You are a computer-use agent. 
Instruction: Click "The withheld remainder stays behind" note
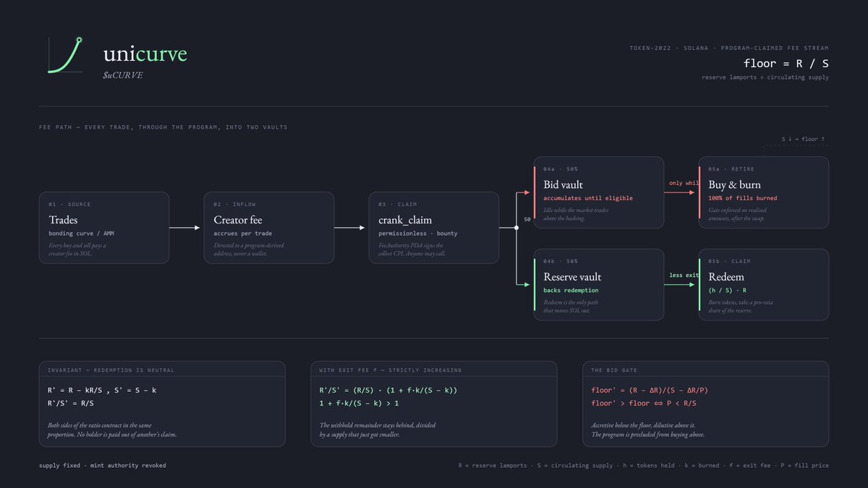378,429
